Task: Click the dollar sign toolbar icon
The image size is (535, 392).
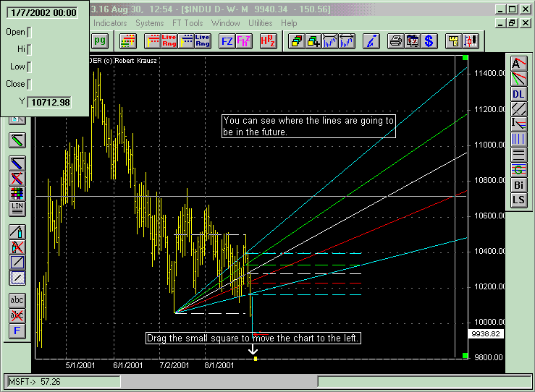Action: click(429, 41)
